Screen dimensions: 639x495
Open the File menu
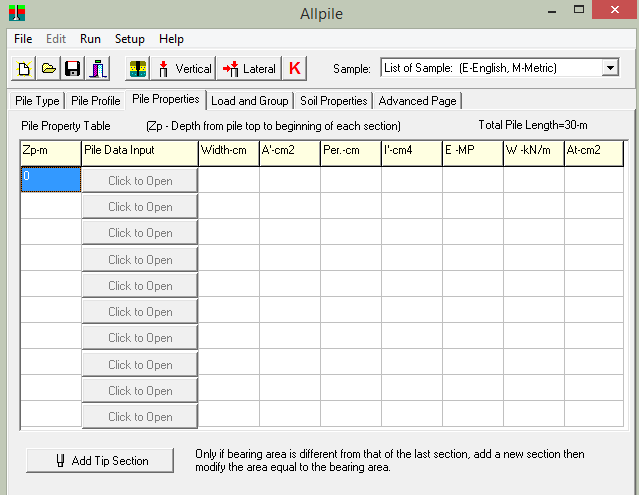pyautogui.click(x=23, y=39)
